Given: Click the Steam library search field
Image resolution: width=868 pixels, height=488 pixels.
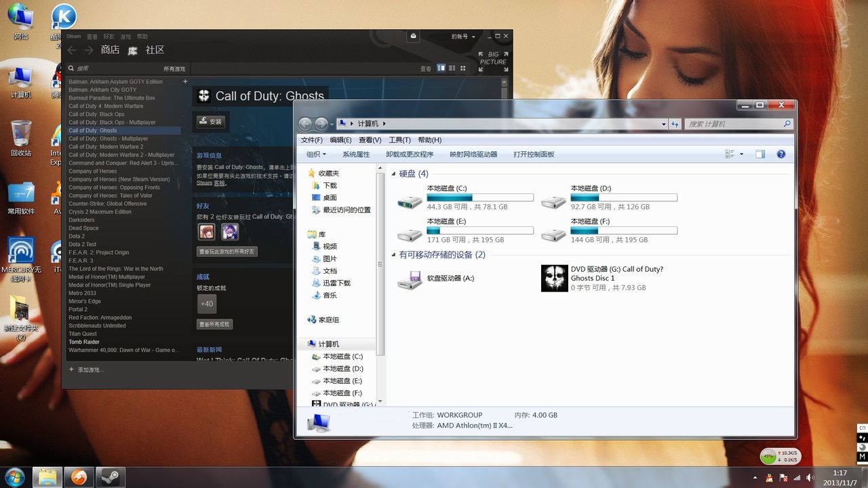Looking at the screenshot, I should 113,69.
